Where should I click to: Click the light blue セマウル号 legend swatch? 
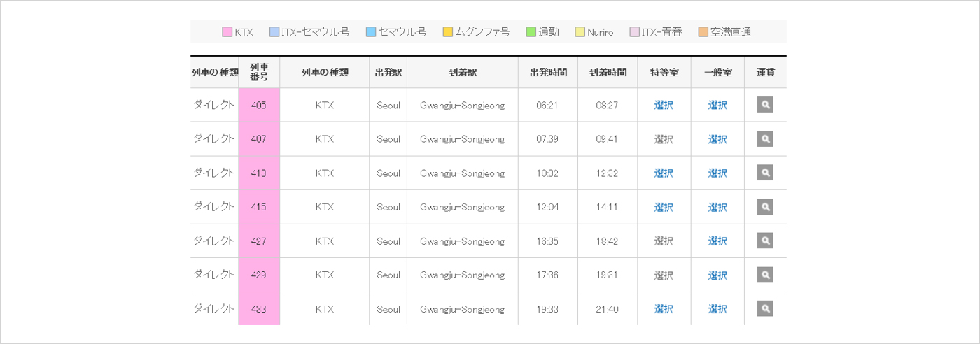click(x=371, y=32)
